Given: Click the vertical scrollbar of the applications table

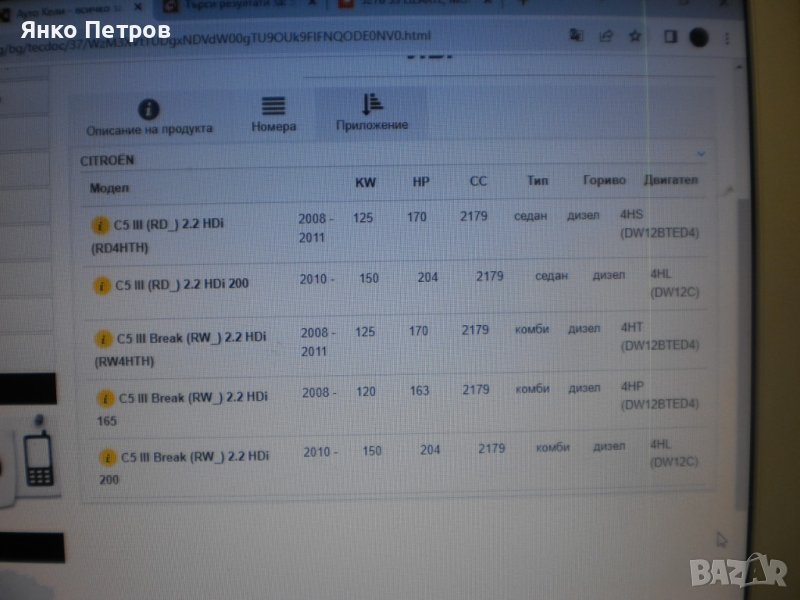Looking at the screenshot, I should point(741,300).
